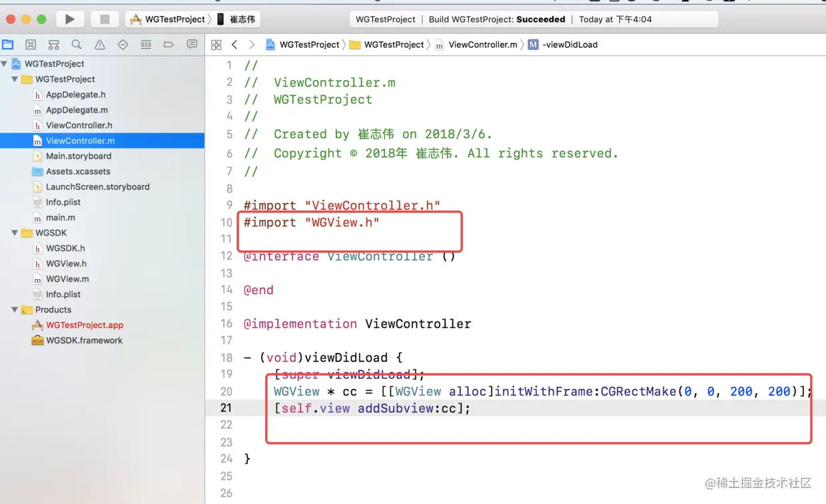Screen dimensions: 826x504
Task: Open the Issue navigator warning icon
Action: (x=100, y=45)
